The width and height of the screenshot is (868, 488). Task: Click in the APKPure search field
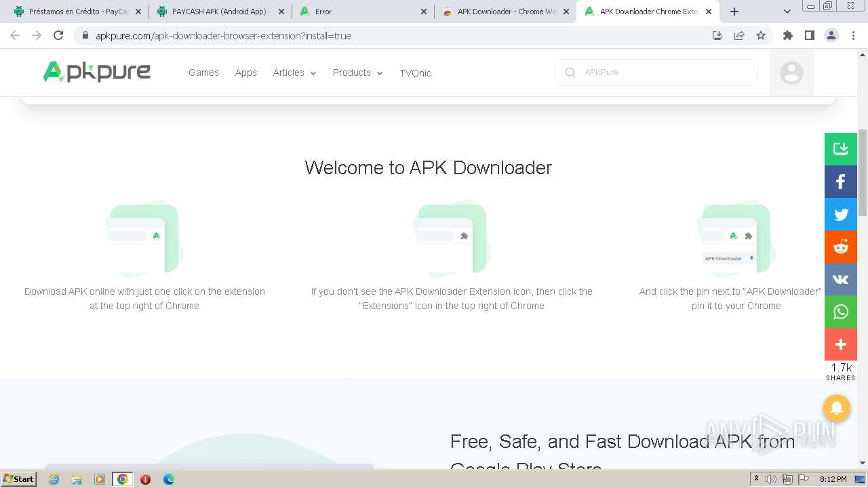656,73
